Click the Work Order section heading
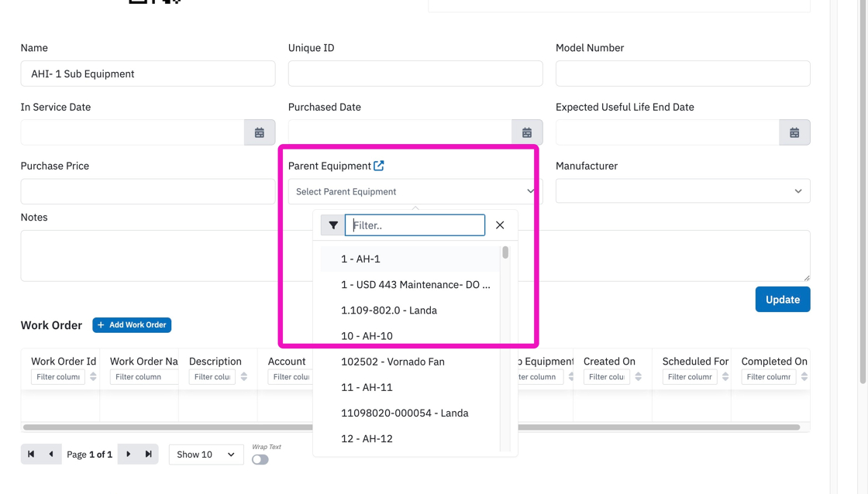 pos(51,325)
